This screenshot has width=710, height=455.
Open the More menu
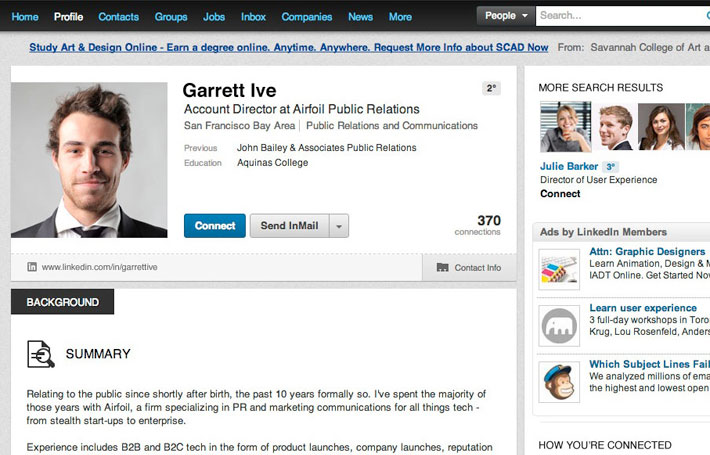tap(400, 17)
